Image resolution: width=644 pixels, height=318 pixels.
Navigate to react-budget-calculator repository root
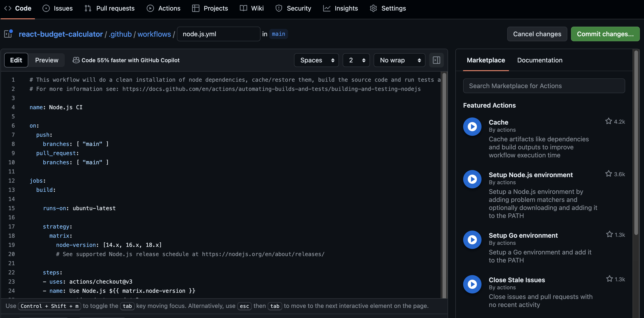coord(61,34)
